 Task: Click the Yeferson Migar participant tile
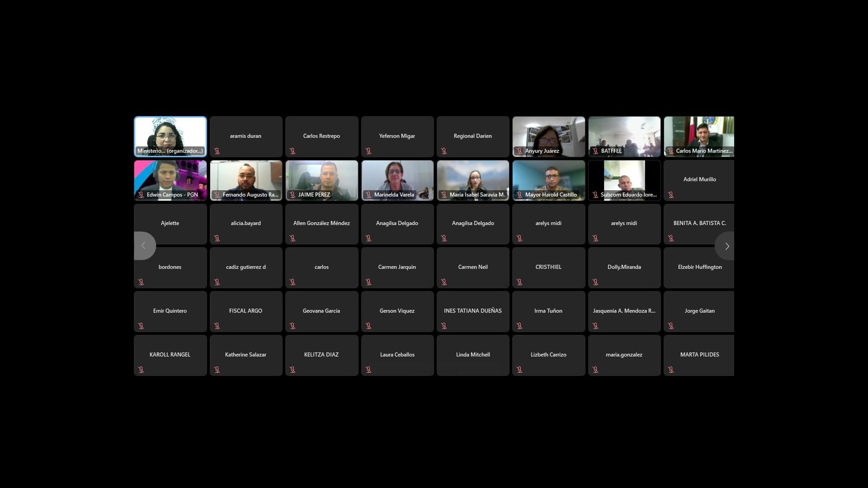point(397,136)
